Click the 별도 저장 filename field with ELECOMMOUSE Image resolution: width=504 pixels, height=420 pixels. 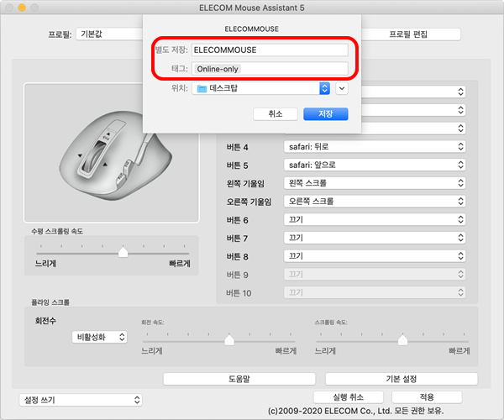tap(270, 50)
